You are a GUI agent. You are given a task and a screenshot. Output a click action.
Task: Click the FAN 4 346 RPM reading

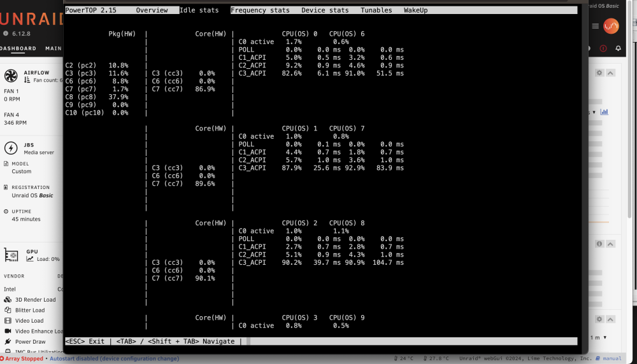point(15,119)
